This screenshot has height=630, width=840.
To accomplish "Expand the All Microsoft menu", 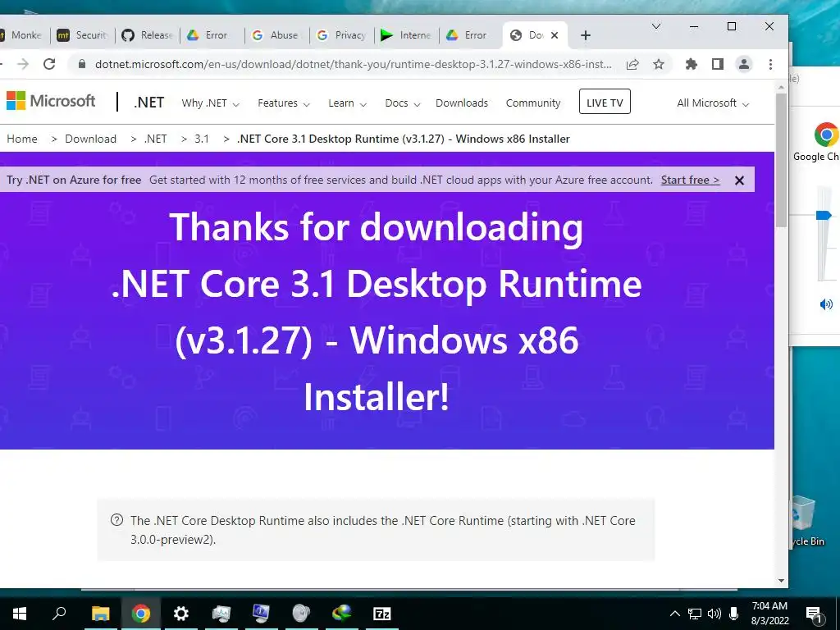I will 713,103.
